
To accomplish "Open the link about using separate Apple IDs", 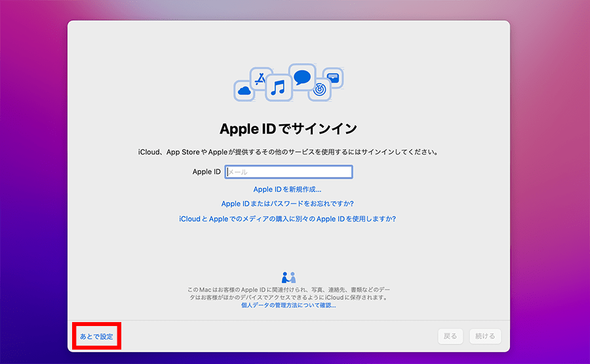I will point(287,219).
